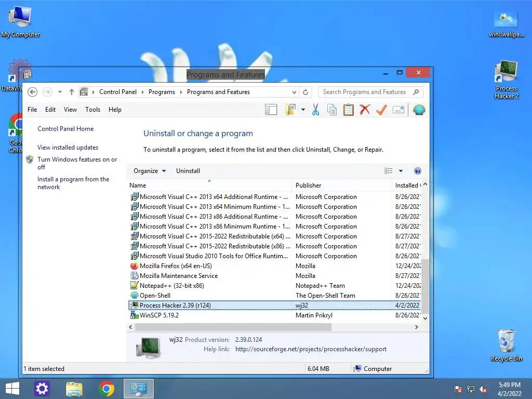The width and height of the screenshot is (532, 399).
Task: Refresh the Programs and Features list
Action: tap(305, 92)
